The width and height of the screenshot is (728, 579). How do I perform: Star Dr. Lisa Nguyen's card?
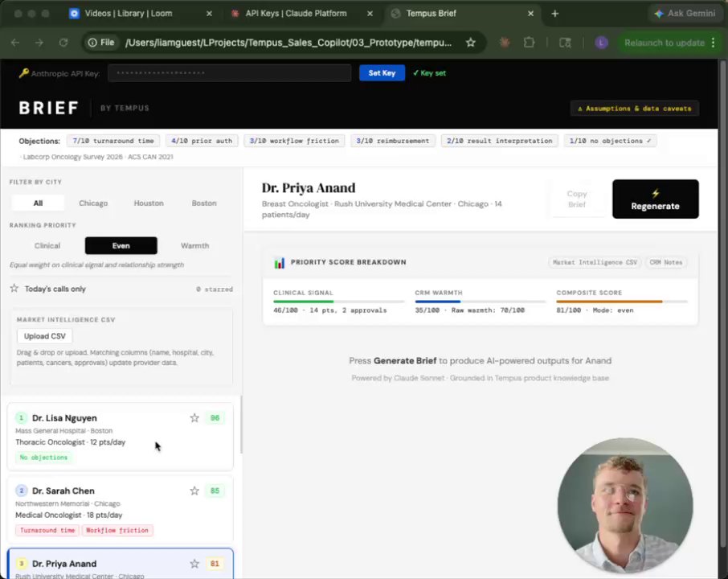pos(194,417)
